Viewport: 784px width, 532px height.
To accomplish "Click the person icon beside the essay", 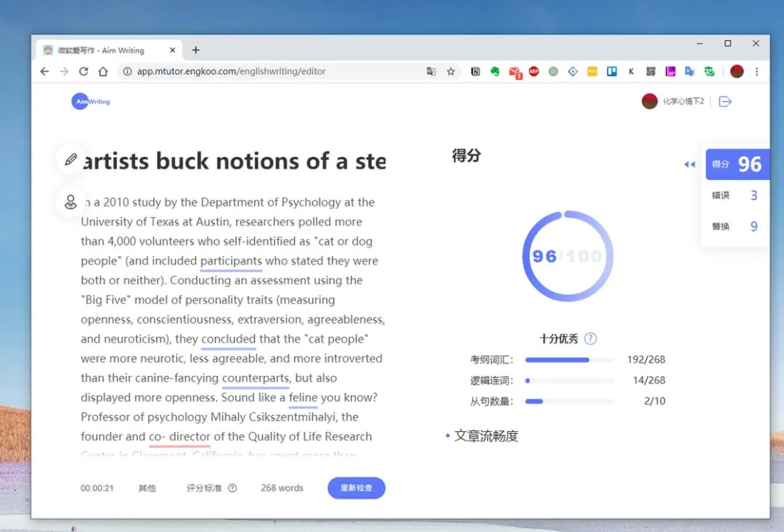I will [70, 202].
